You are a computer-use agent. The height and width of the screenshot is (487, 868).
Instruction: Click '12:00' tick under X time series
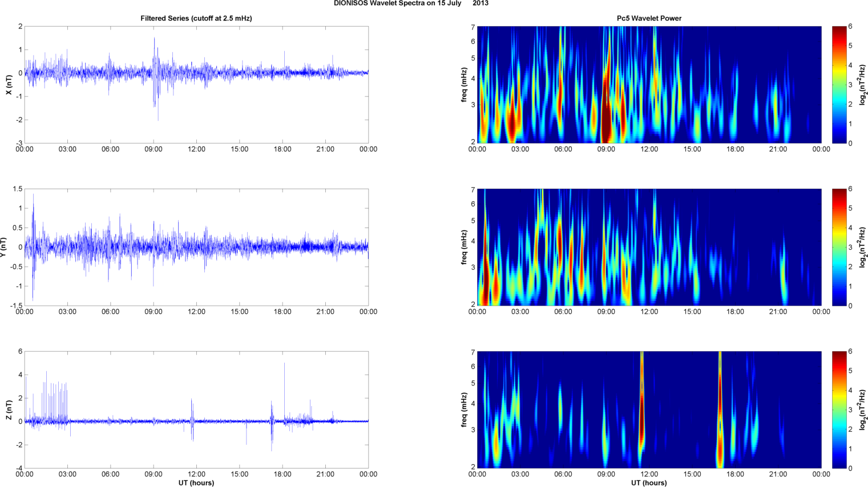(x=196, y=149)
